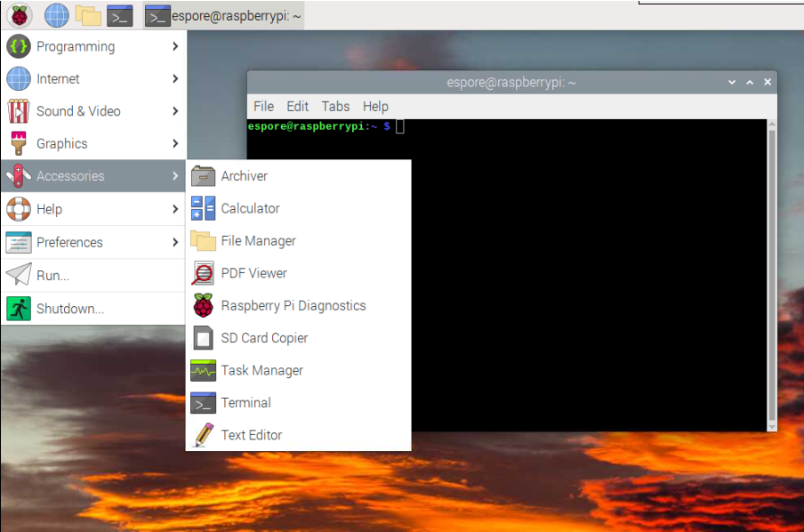The height and width of the screenshot is (532, 804).
Task: Expand the Programming submenu arrow
Action: (175, 46)
